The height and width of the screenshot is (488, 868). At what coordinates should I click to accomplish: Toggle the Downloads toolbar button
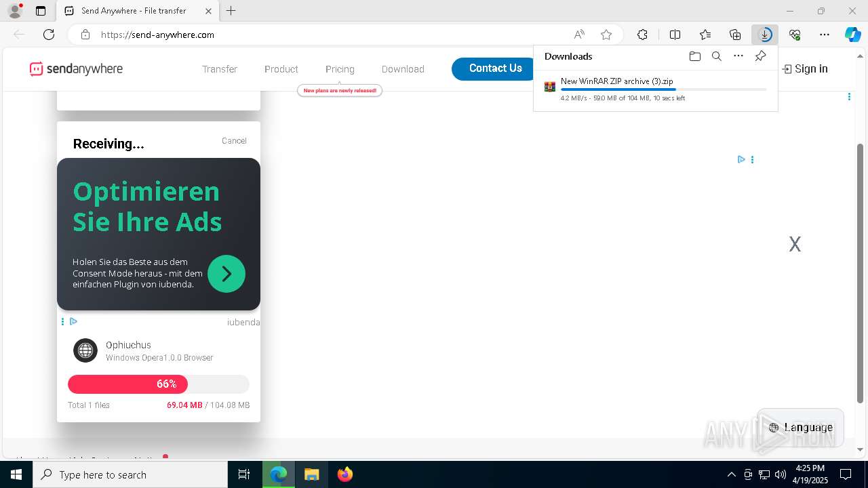(x=765, y=35)
